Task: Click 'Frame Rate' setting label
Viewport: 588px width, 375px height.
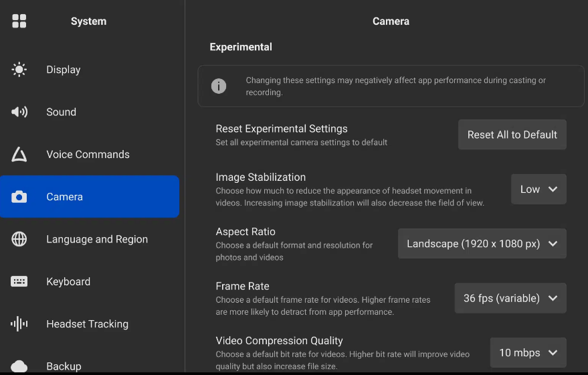Action: [x=242, y=286]
